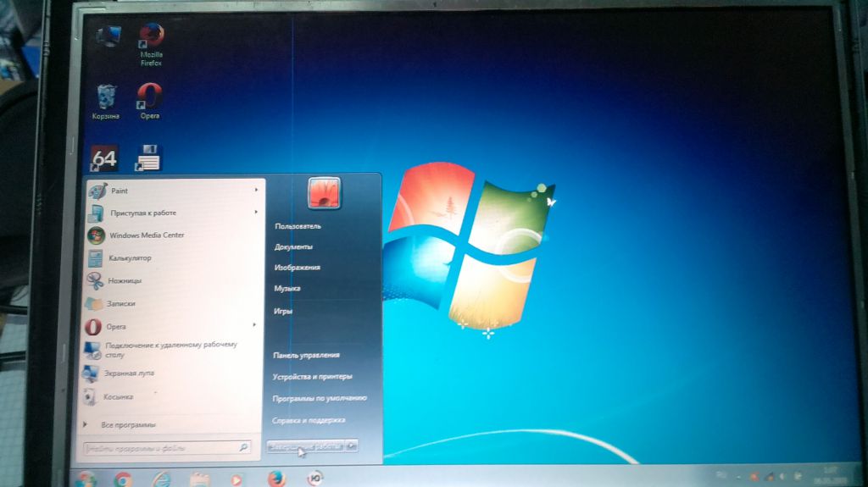Open the Корзина recycle bin icon
This screenshot has width=868, height=487.
[106, 102]
